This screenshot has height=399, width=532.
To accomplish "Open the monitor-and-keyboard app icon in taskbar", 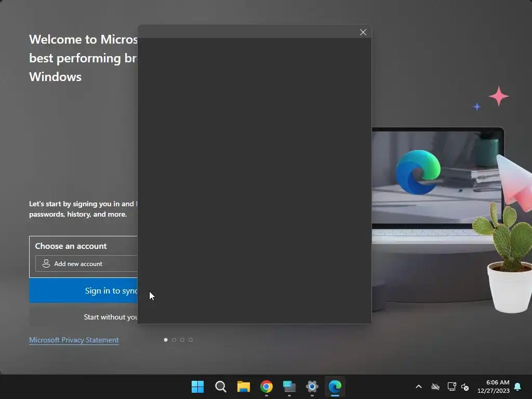I will pyautogui.click(x=289, y=387).
